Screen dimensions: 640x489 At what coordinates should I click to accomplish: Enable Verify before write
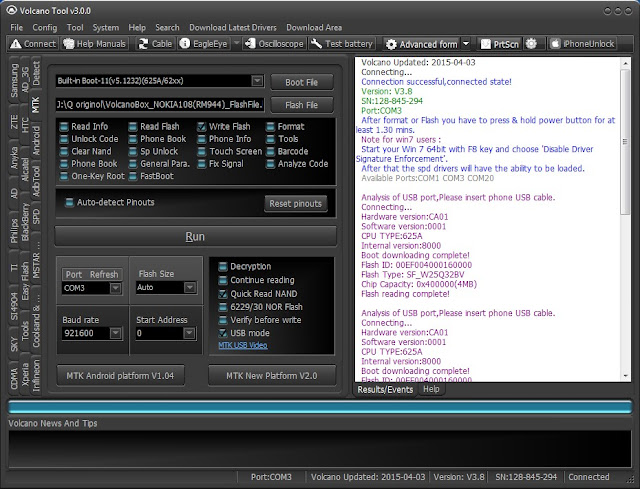click(223, 320)
